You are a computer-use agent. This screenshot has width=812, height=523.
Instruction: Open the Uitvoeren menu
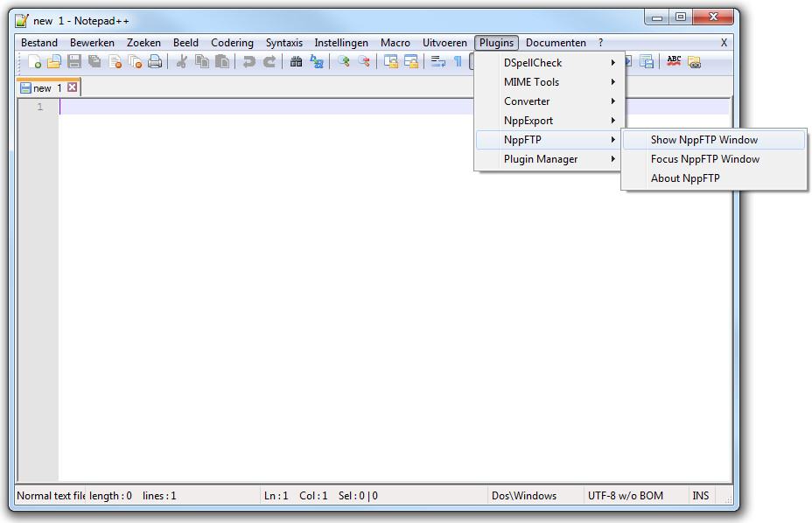point(444,43)
